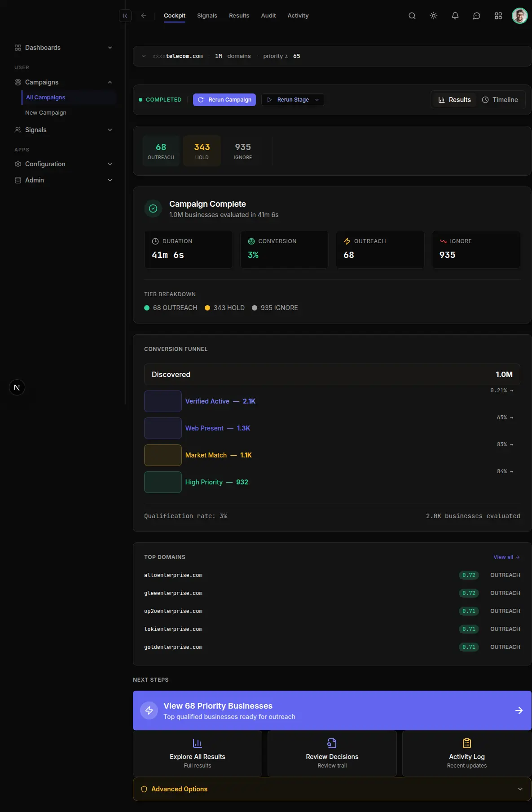
Task: Click the Ignore trending-down icon
Action: pyautogui.click(x=443, y=241)
